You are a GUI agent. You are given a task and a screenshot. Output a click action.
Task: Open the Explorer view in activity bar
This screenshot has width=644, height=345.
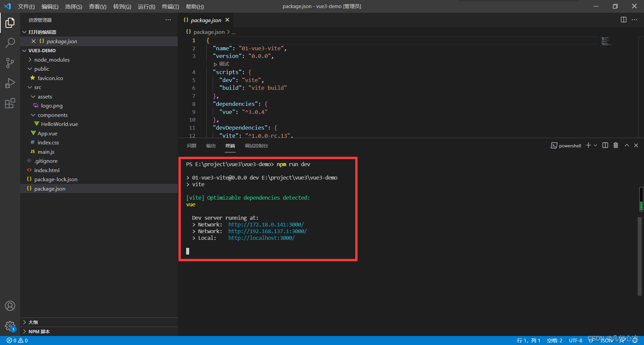[10, 23]
